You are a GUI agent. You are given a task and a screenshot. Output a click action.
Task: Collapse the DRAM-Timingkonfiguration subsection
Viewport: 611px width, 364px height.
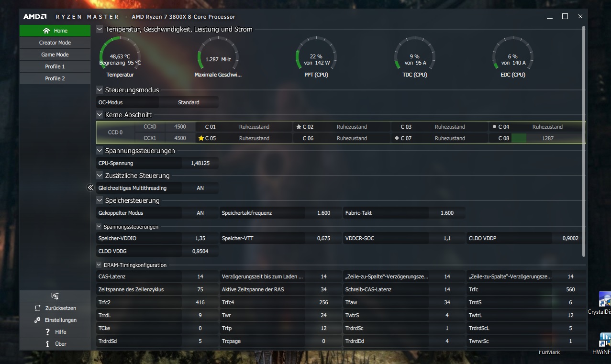pos(100,265)
